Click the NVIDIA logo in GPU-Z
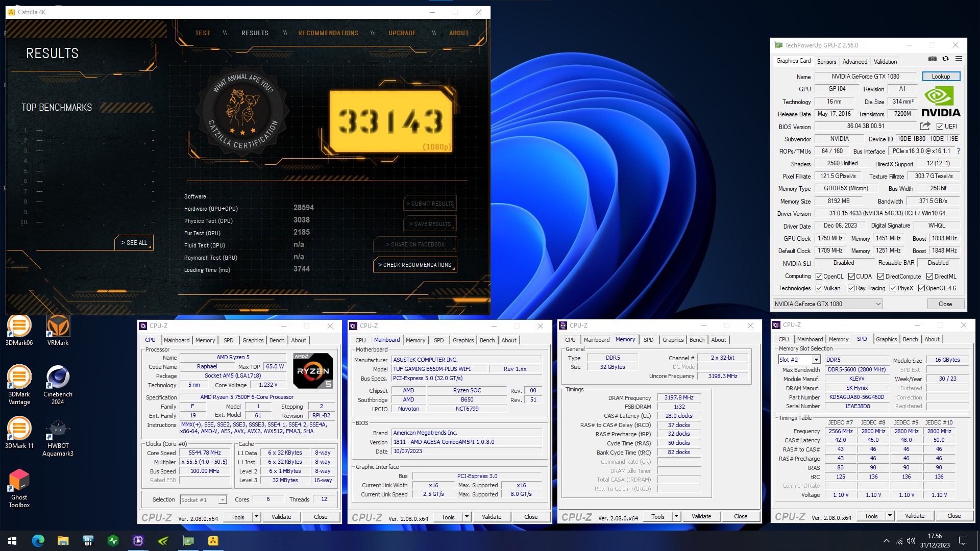Image resolution: width=980 pixels, height=551 pixels. point(941,102)
